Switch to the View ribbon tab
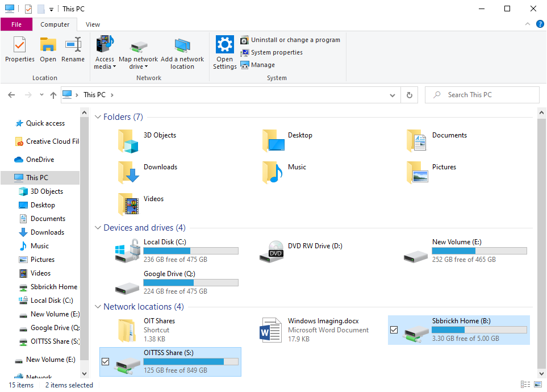Screen dimensions: 547x392 coord(93,24)
